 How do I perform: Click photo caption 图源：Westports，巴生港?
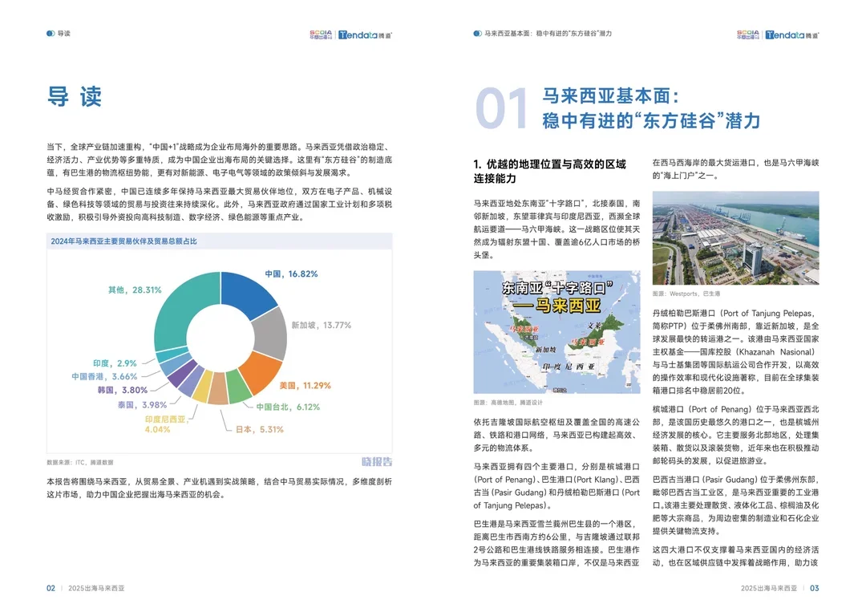click(686, 294)
